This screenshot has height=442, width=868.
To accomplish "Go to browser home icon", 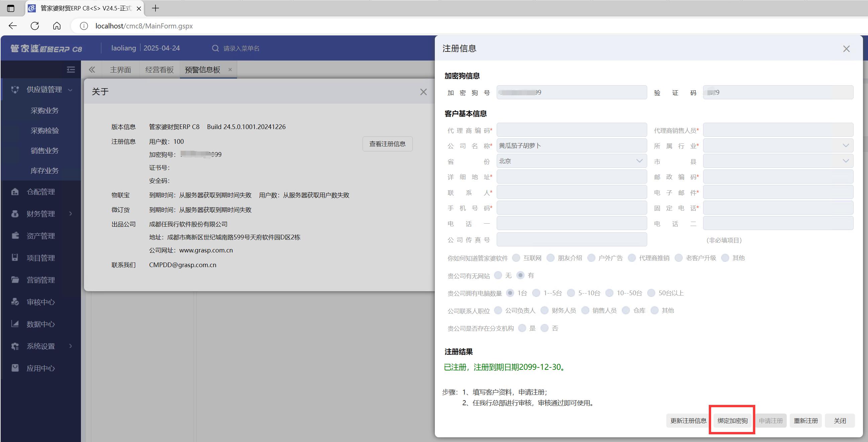I will pos(57,26).
